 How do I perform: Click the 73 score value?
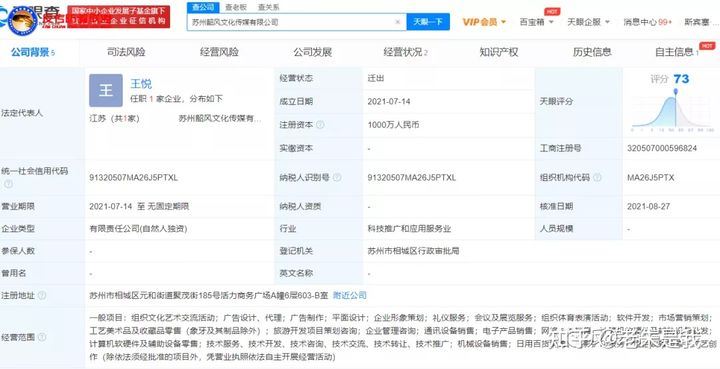point(681,79)
